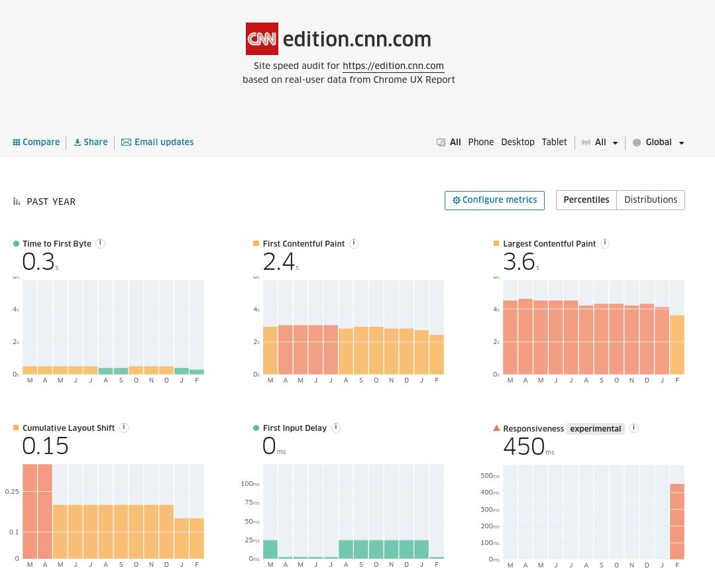Click the Cumulative Layout Shift title
The width and height of the screenshot is (715, 588).
tap(68, 428)
